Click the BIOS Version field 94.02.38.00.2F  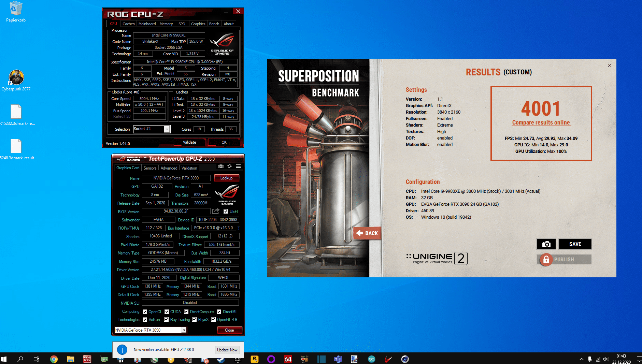pos(176,211)
